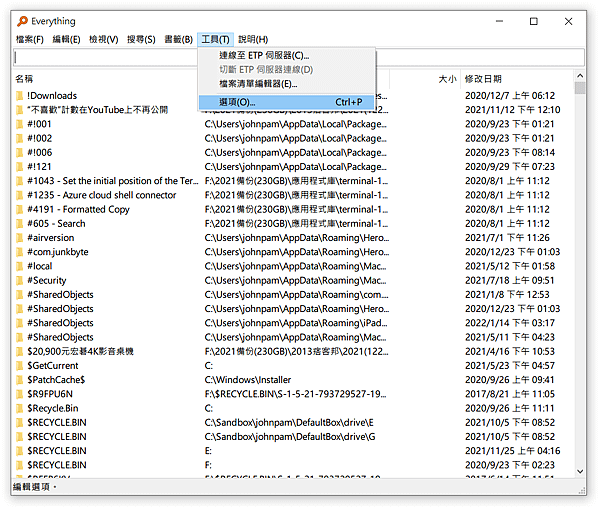Click the folder icon for !Downloads
The width and height of the screenshot is (600, 508).
[x=20, y=96]
